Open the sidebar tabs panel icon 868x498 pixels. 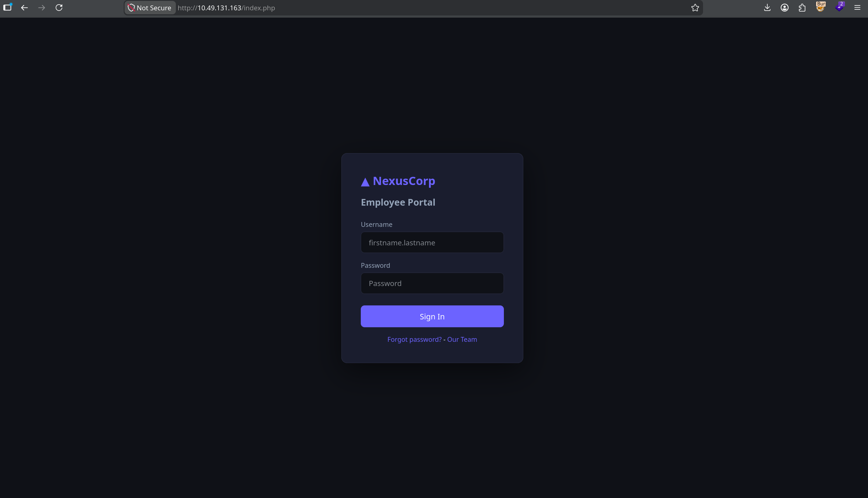7,7
